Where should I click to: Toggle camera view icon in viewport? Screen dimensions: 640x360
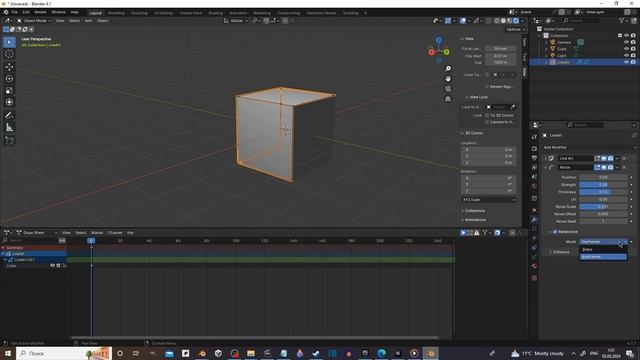[448, 89]
